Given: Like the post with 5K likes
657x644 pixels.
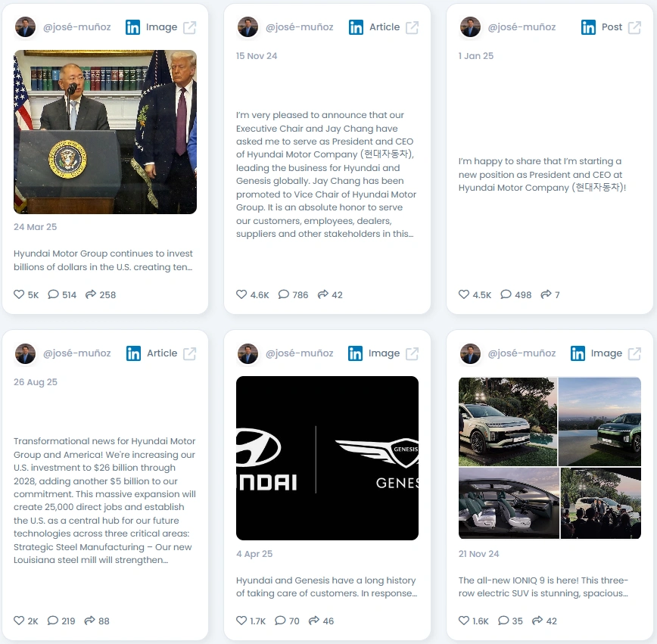Looking at the screenshot, I should 19,294.
